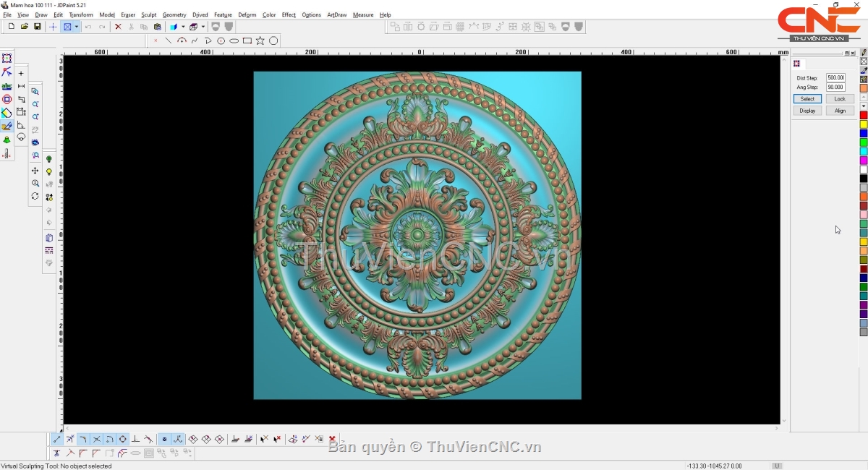This screenshot has height=470, width=868.
Task: Save the file with floppy disk icon
Action: pos(38,27)
